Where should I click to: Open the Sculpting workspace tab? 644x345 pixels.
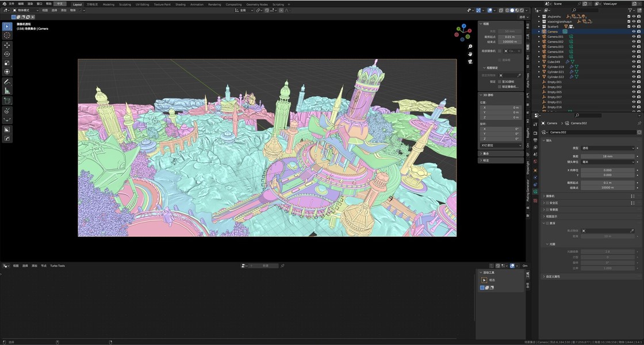click(x=125, y=5)
